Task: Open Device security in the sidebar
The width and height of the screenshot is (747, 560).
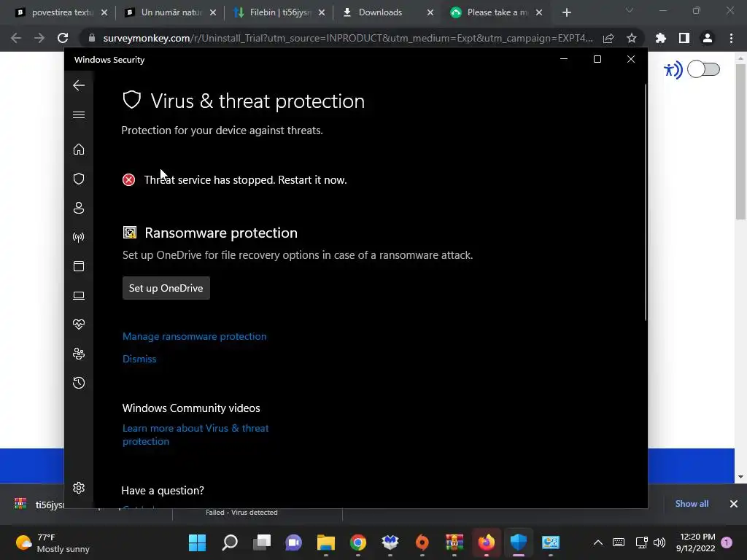Action: (79, 296)
